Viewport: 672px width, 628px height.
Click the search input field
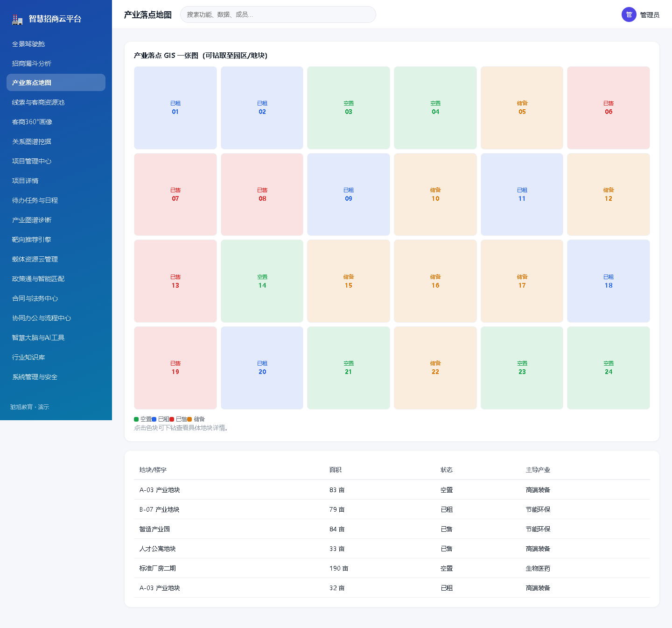pyautogui.click(x=278, y=14)
